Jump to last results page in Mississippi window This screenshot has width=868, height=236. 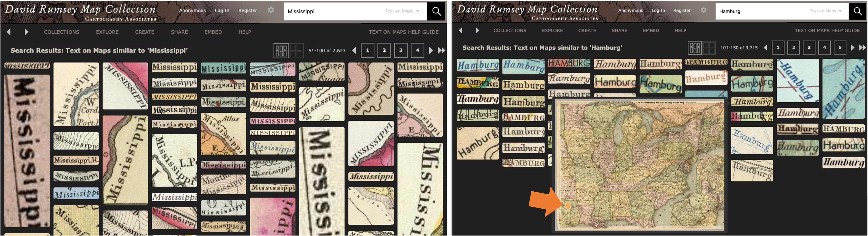pyautogui.click(x=441, y=51)
